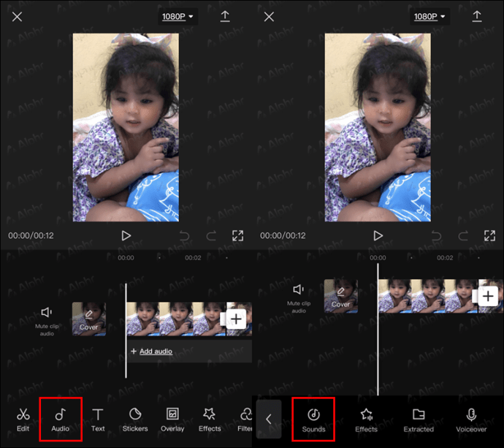Open the Cover thumbnail on left timeline
The image size is (504, 448).
pyautogui.click(x=89, y=319)
